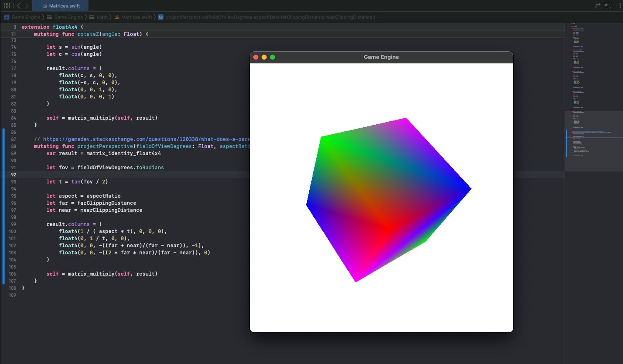Click 'toRadians' on line 91

click(x=150, y=168)
